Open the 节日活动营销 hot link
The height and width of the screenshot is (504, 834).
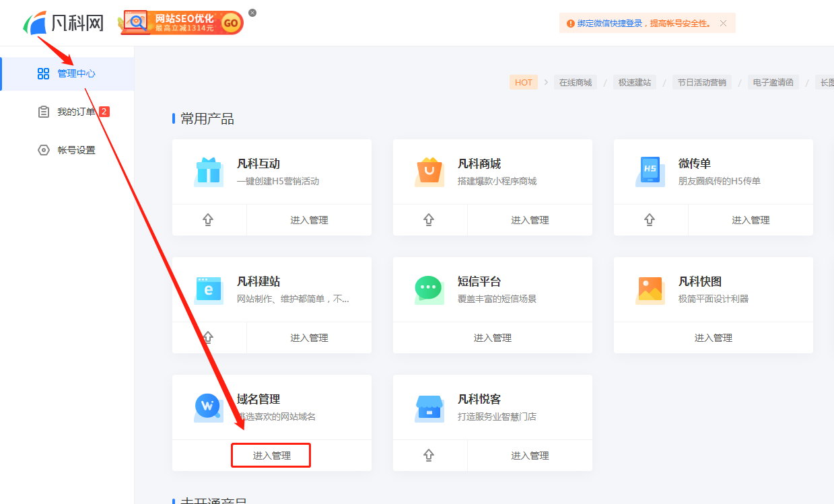pos(702,83)
